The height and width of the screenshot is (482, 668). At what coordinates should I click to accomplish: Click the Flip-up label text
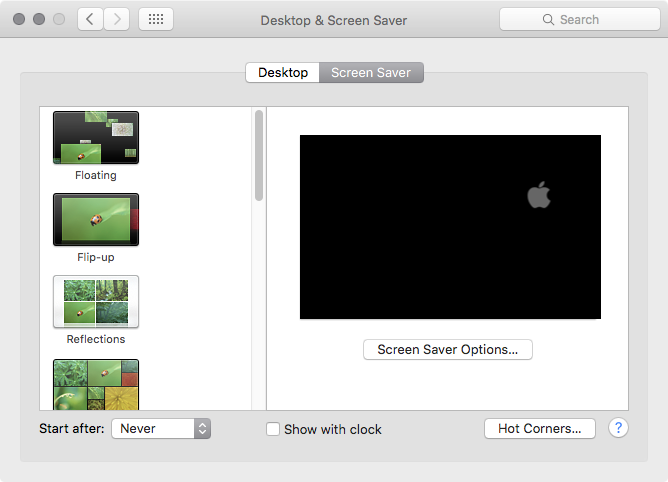pyautogui.click(x=96, y=257)
